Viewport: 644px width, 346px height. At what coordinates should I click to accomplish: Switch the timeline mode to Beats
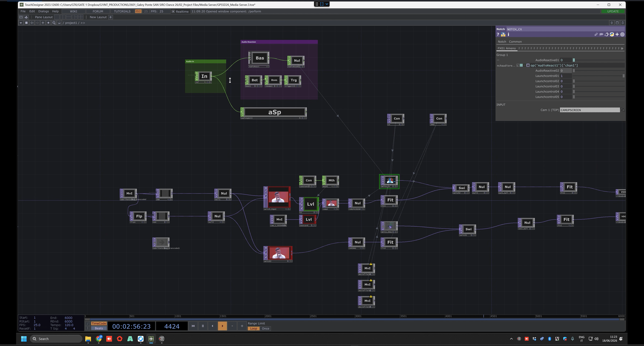99,328
